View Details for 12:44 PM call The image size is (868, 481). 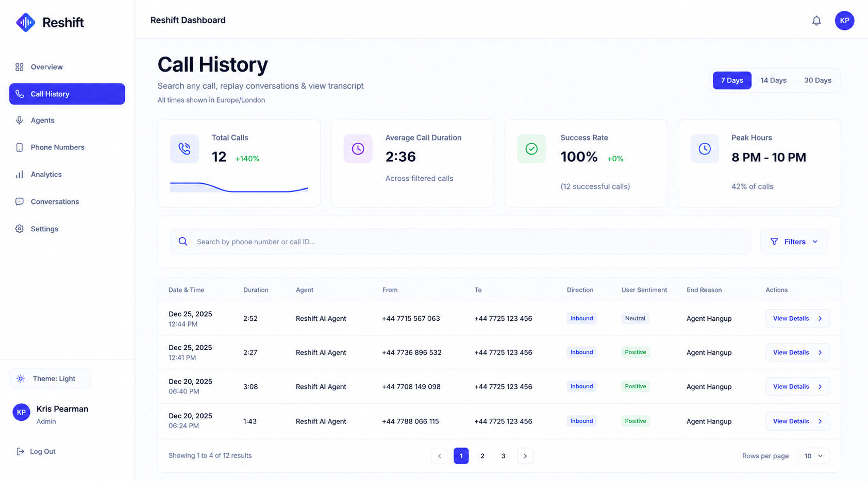(x=797, y=318)
